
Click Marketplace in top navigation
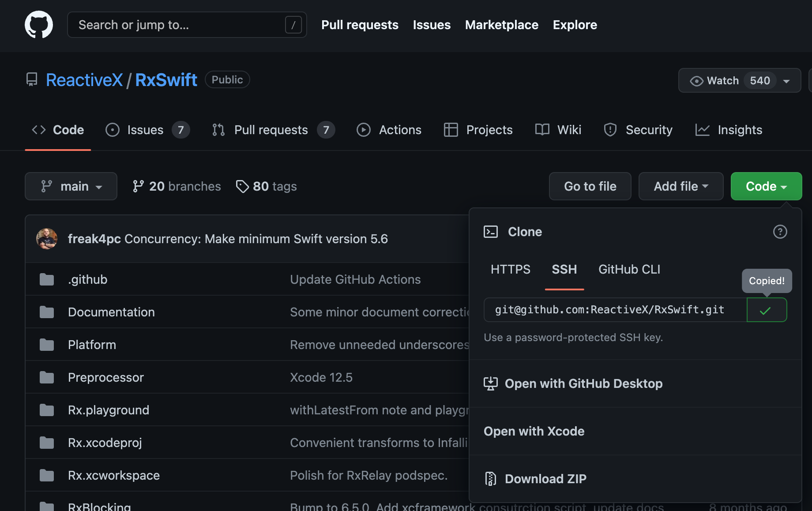(x=502, y=25)
